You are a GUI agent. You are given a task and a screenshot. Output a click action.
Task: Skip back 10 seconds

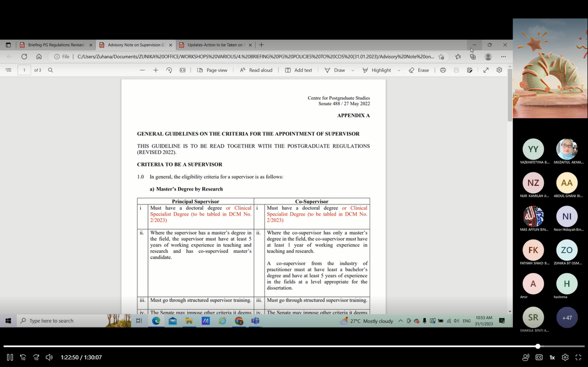pyautogui.click(x=23, y=357)
